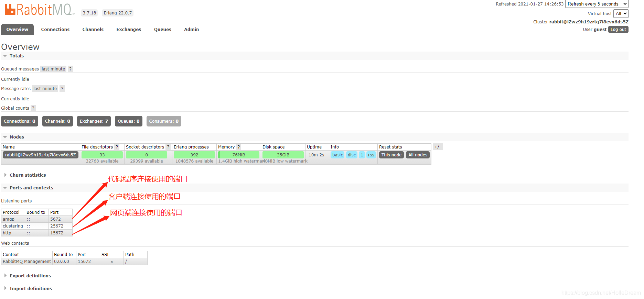Viewport: 644px width, 299px height.
Task: Click the Web contexts Port 15672 cell
Action: click(88, 261)
